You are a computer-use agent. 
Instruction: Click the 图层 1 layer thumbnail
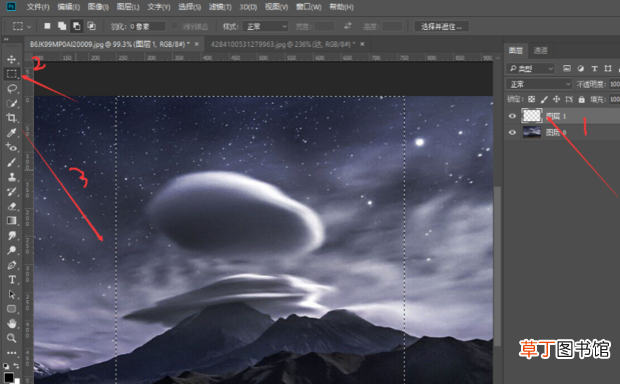[x=531, y=115]
